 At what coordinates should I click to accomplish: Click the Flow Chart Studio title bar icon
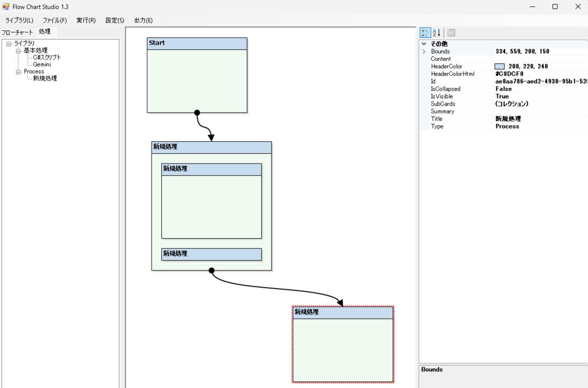(x=6, y=6)
